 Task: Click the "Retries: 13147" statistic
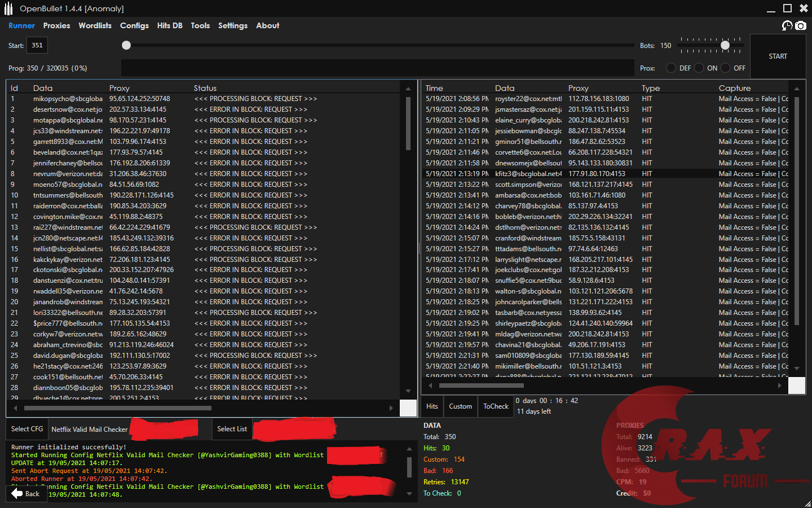point(446,482)
